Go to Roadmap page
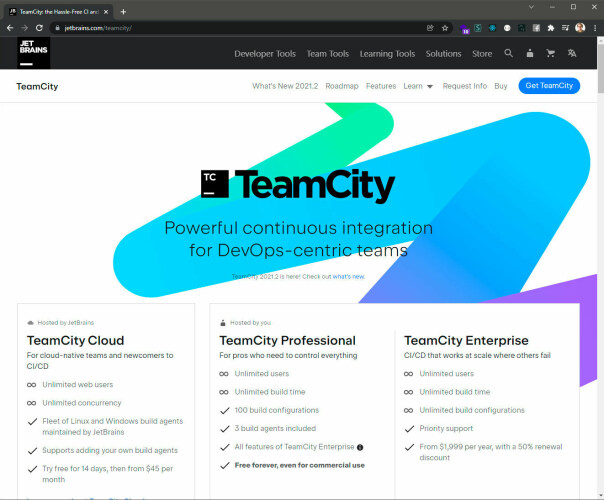This screenshot has width=604, height=500. [342, 86]
